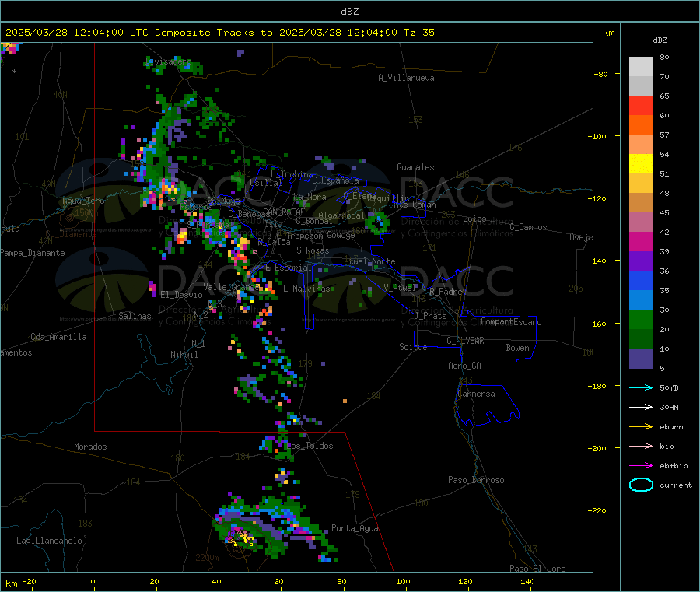Click the red swatch between 65 and 60
Screen dimensions: 700x592
[x=641, y=105]
